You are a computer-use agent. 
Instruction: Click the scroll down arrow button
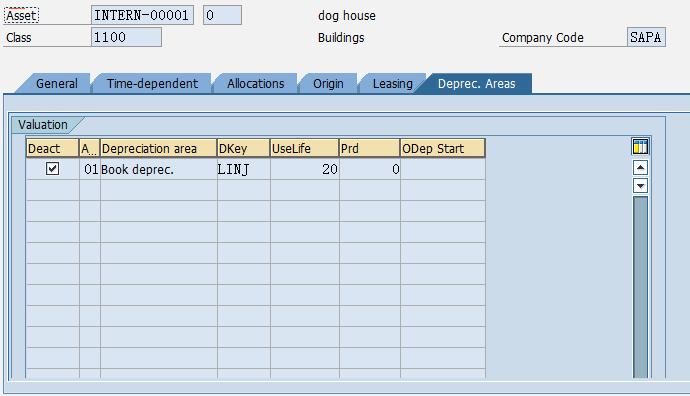[x=640, y=186]
